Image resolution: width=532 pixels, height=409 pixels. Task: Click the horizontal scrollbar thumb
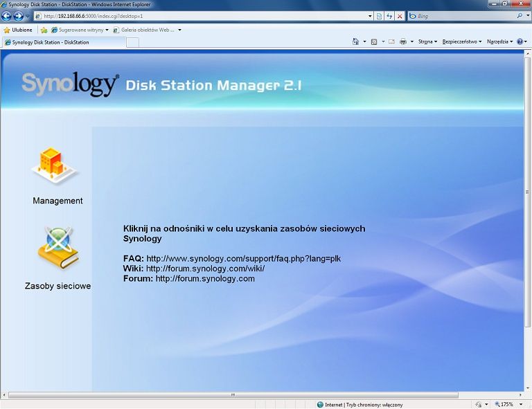click(x=233, y=394)
